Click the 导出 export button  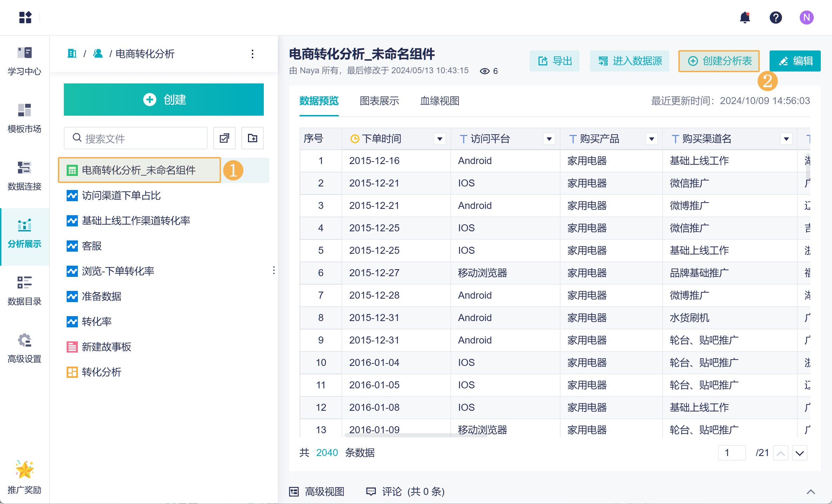click(555, 61)
